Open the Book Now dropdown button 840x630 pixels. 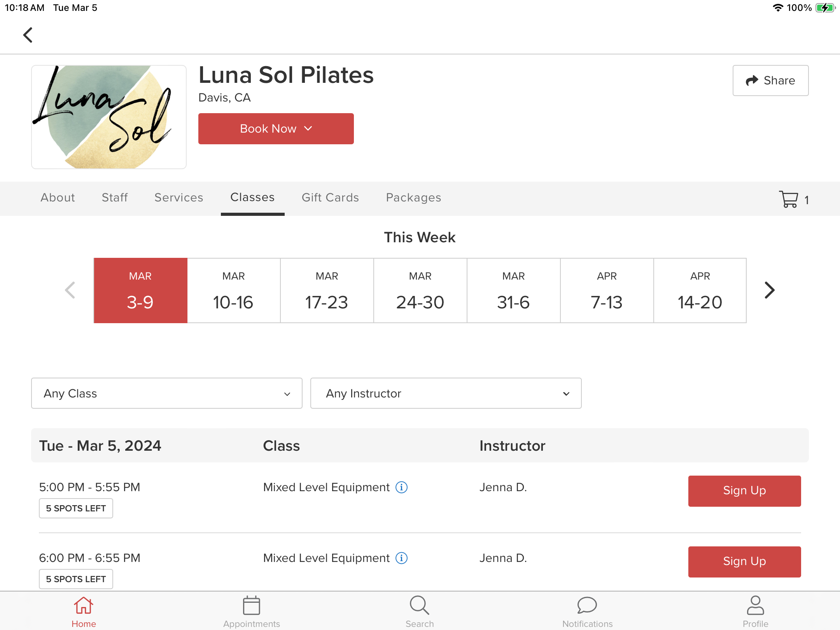click(276, 129)
